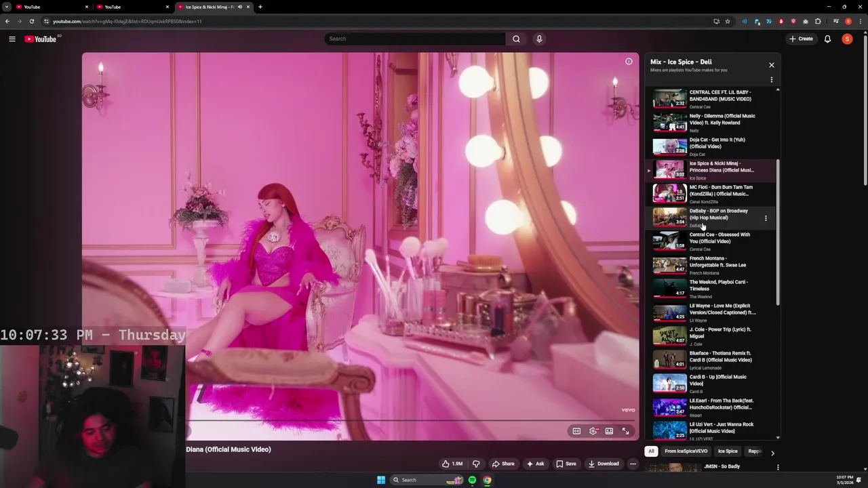Image resolution: width=868 pixels, height=488 pixels.
Task: Open options for JMSN So Badly
Action: 778,467
